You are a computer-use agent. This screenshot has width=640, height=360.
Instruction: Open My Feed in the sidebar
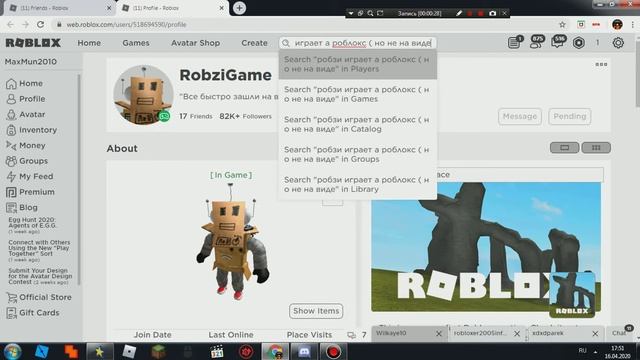click(x=29, y=176)
